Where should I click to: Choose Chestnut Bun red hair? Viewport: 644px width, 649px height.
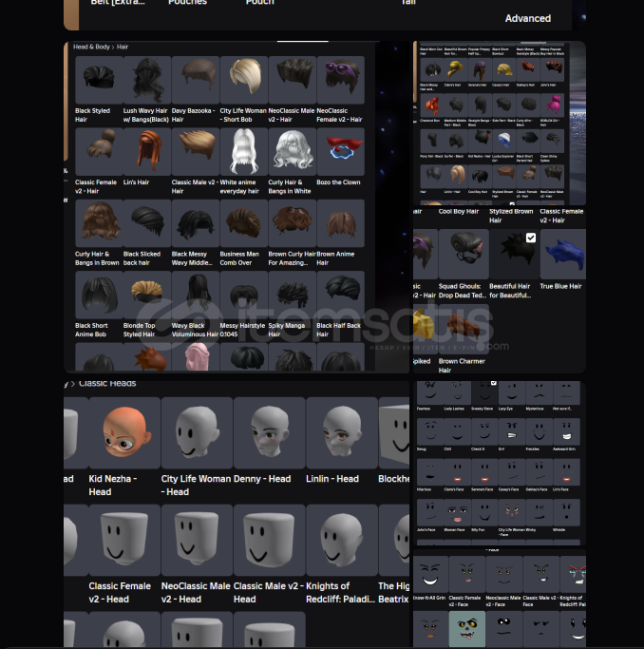tap(432, 105)
